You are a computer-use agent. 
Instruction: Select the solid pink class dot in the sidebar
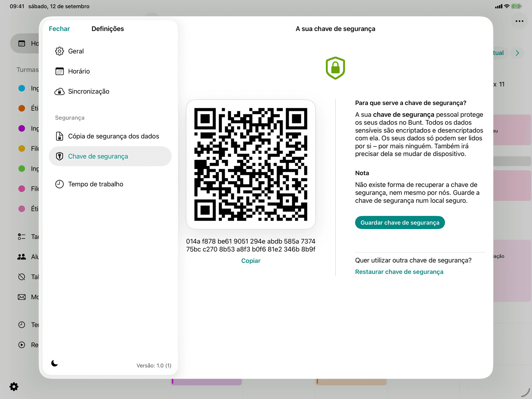tap(22, 189)
